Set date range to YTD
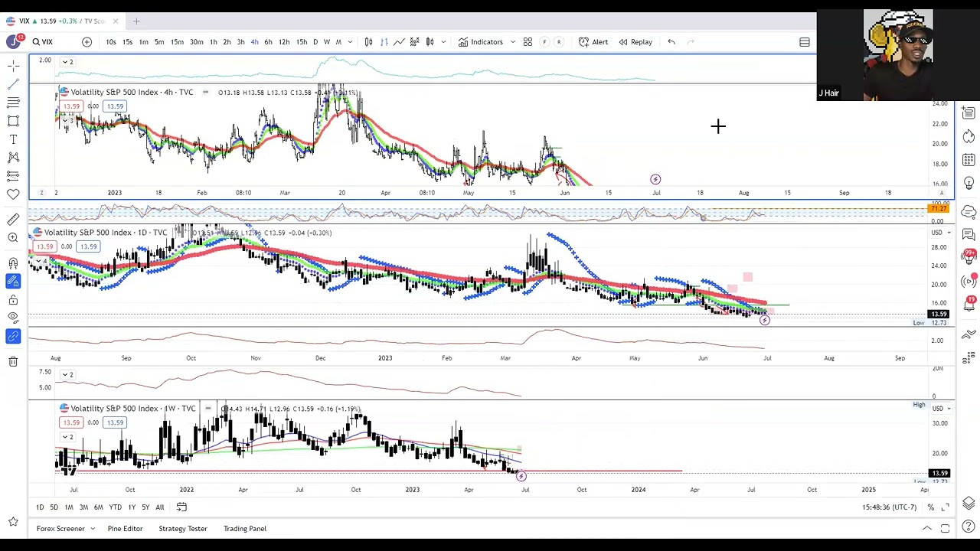980x551 pixels. coord(115,507)
